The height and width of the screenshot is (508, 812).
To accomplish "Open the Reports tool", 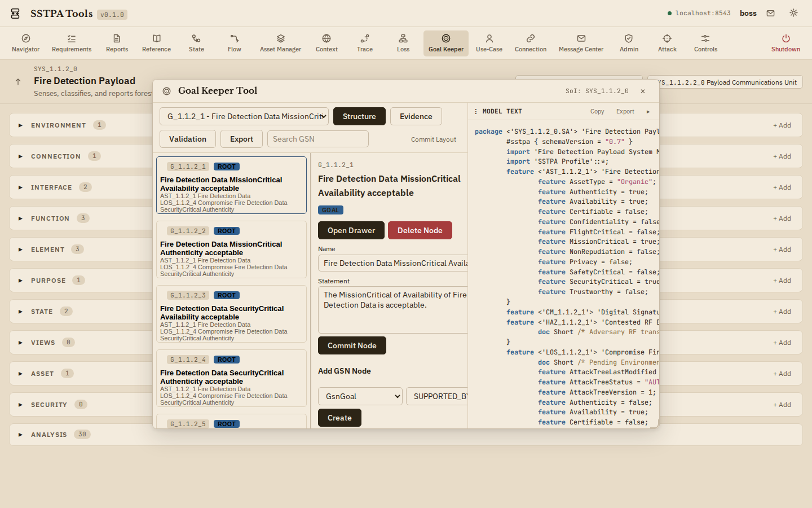I will [x=117, y=43].
